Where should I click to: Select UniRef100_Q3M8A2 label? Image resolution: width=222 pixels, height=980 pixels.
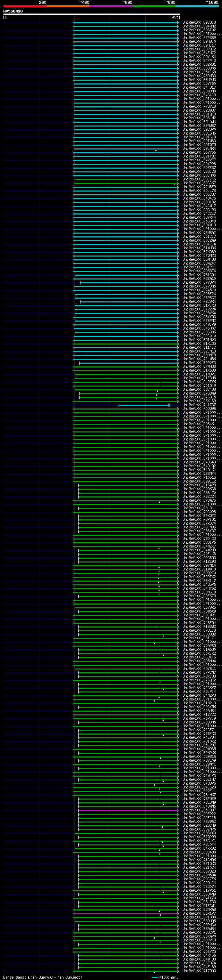(x=199, y=233)
